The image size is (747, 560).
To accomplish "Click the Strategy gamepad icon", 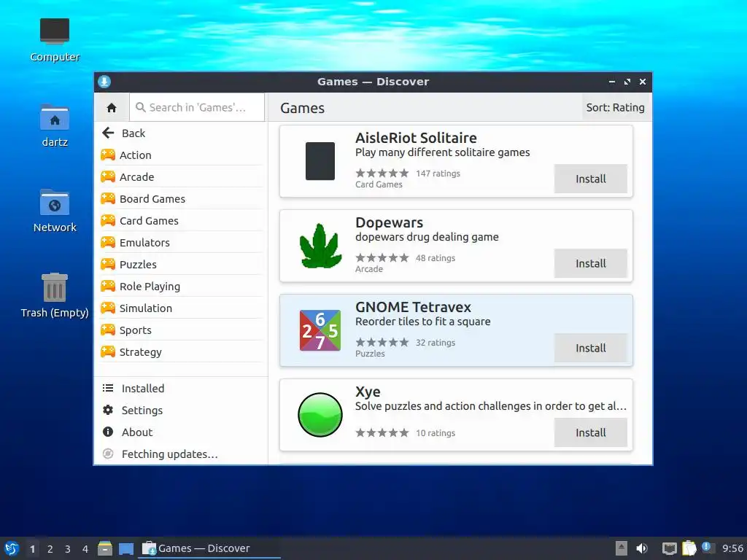I will click(x=108, y=352).
